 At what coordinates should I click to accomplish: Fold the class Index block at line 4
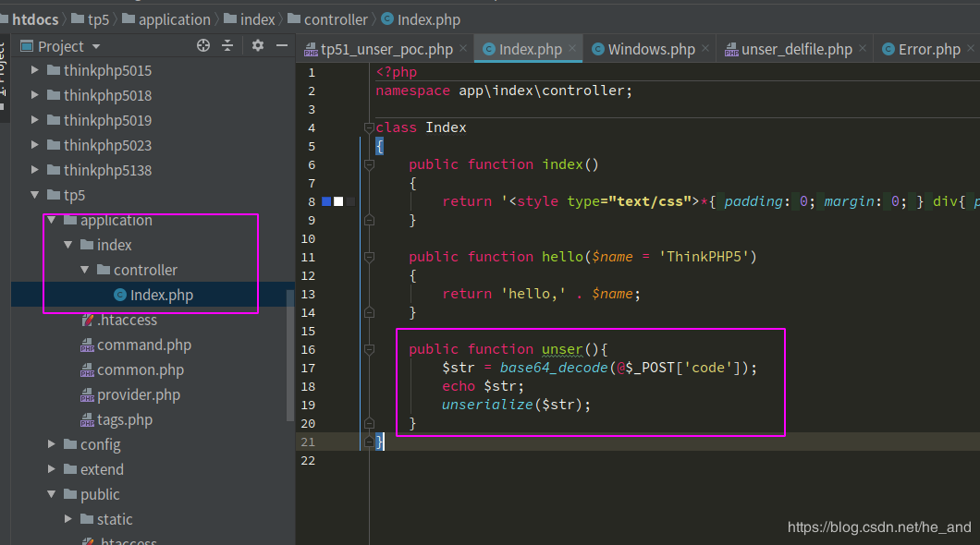369,128
